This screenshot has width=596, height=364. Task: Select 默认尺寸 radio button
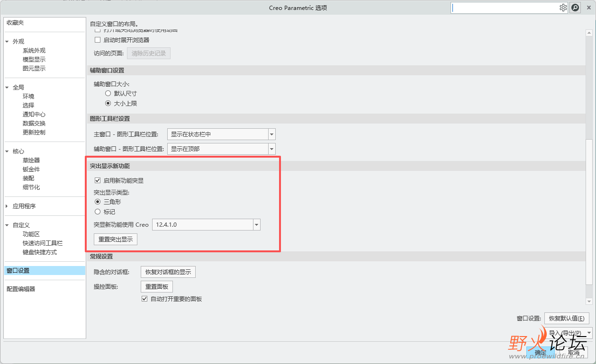coord(108,93)
